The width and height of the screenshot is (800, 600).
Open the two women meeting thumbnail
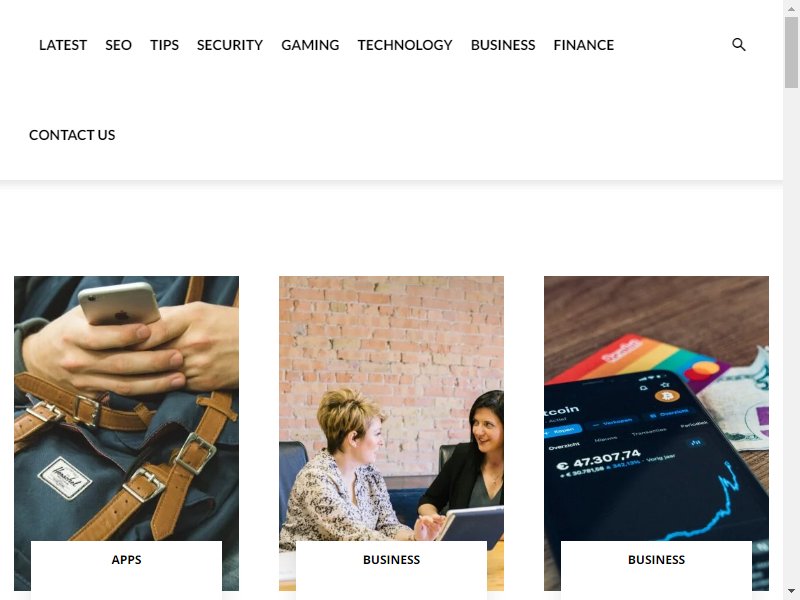tap(391, 408)
